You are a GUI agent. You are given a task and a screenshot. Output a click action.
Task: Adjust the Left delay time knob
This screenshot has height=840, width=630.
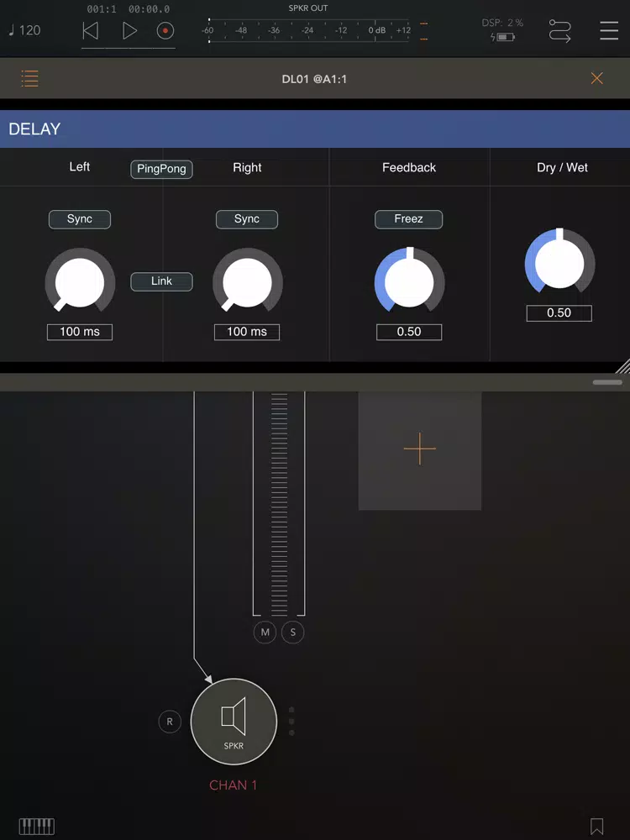pos(80,281)
